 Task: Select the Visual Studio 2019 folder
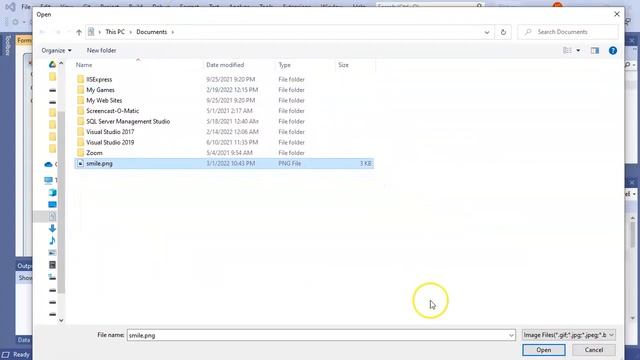110,142
